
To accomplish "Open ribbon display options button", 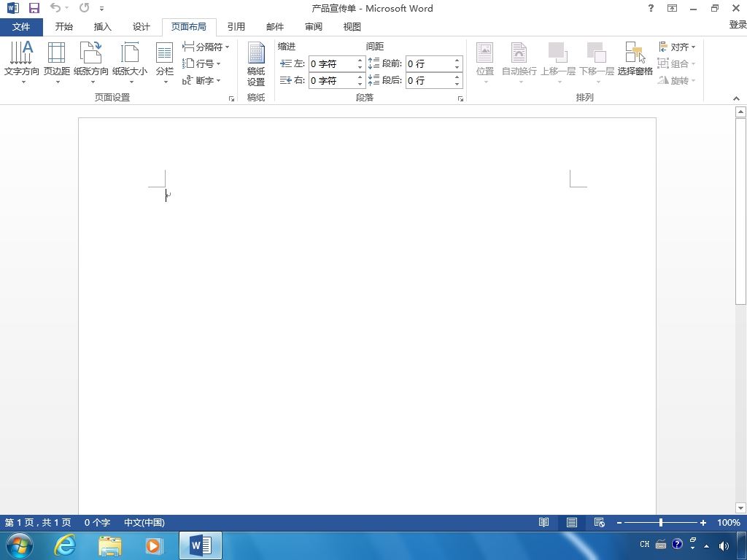I will coord(672,8).
